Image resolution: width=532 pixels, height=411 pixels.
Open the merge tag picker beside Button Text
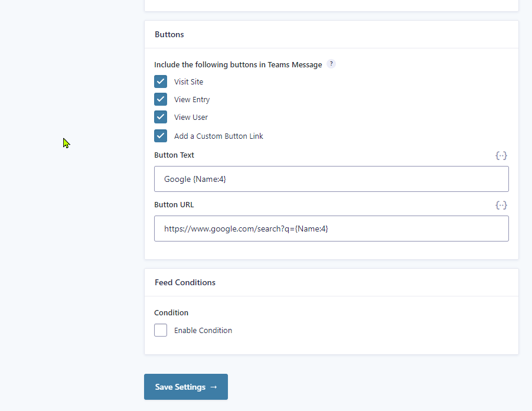coord(501,155)
